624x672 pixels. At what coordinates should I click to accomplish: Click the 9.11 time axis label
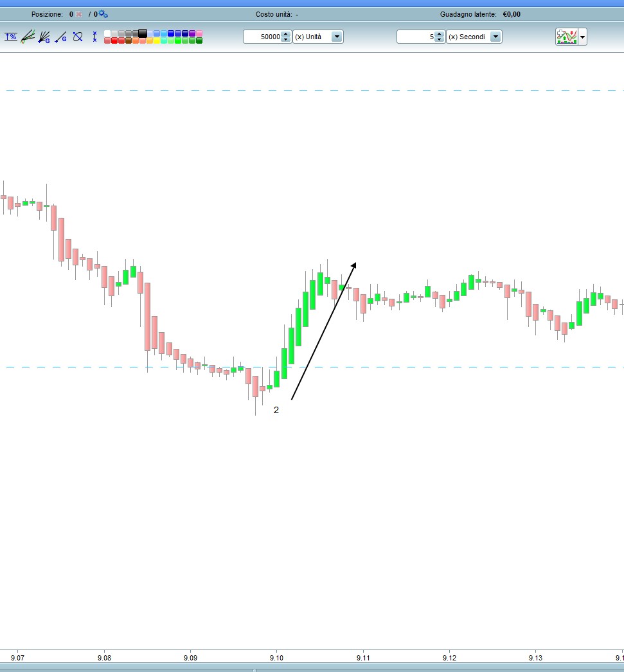pos(363,658)
